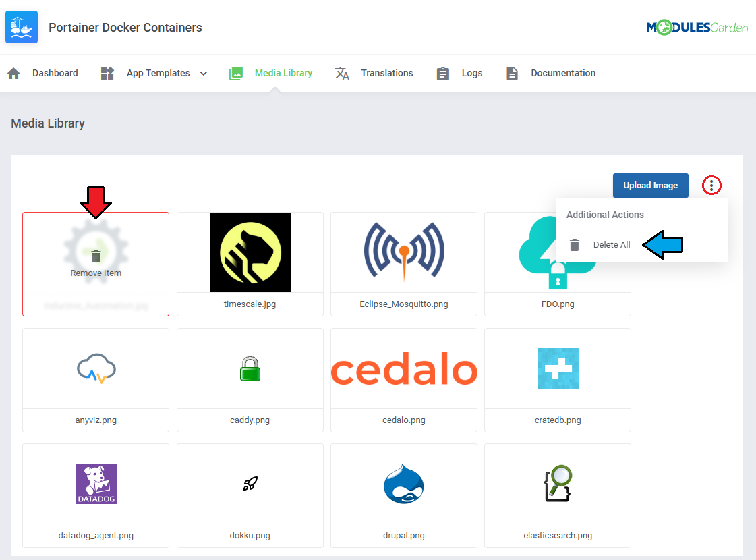The image size is (756, 560).
Task: Click the Translations language icon
Action: click(342, 74)
